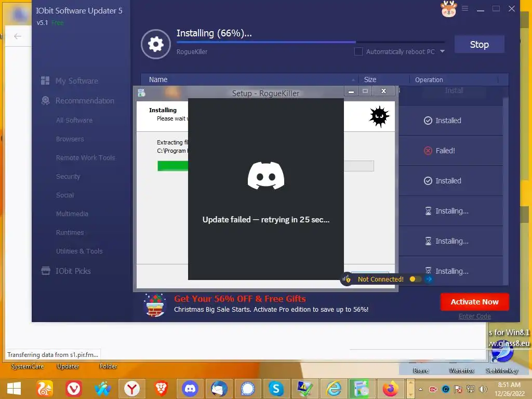Open Vivaldi from the taskbar
This screenshot has height=399, width=532.
click(x=74, y=389)
